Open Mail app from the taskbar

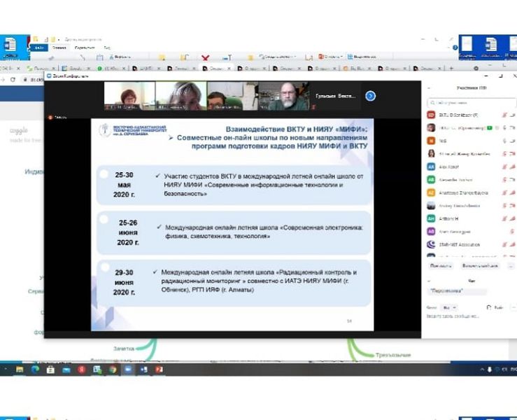[66, 370]
